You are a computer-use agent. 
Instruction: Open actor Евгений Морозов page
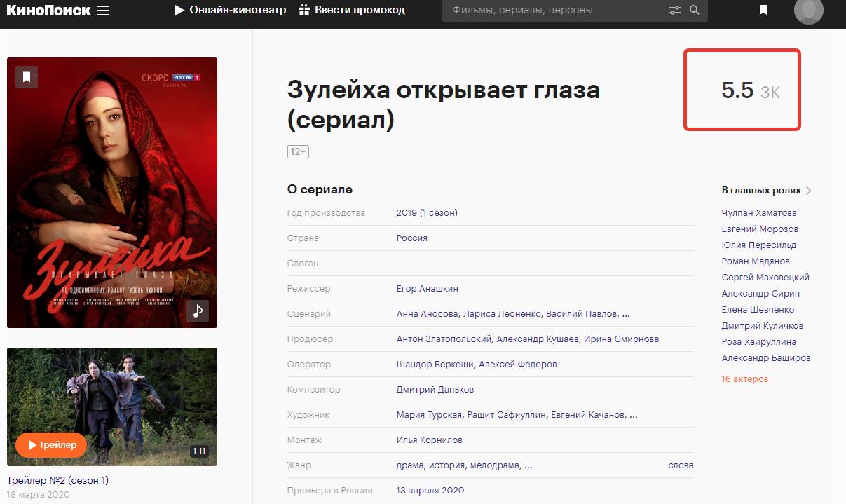click(760, 229)
